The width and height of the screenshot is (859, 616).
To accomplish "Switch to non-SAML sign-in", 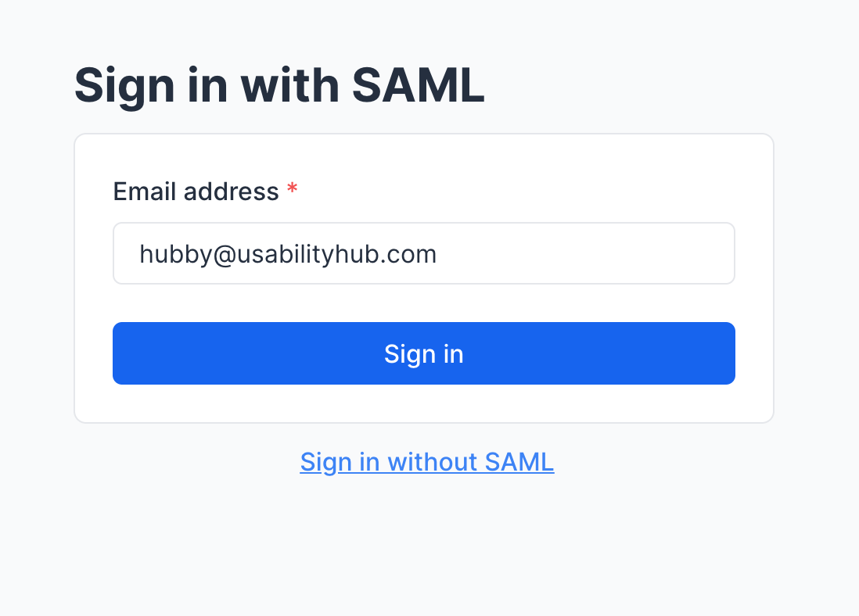I will (426, 462).
